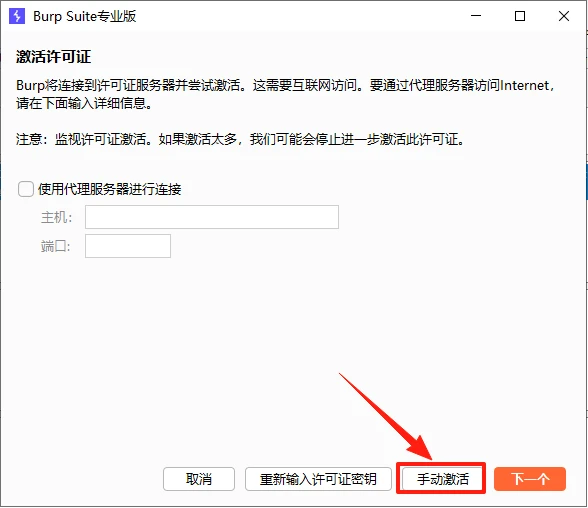The image size is (588, 508).
Task: Close the Burp Suite专业版 window
Action: [564, 16]
